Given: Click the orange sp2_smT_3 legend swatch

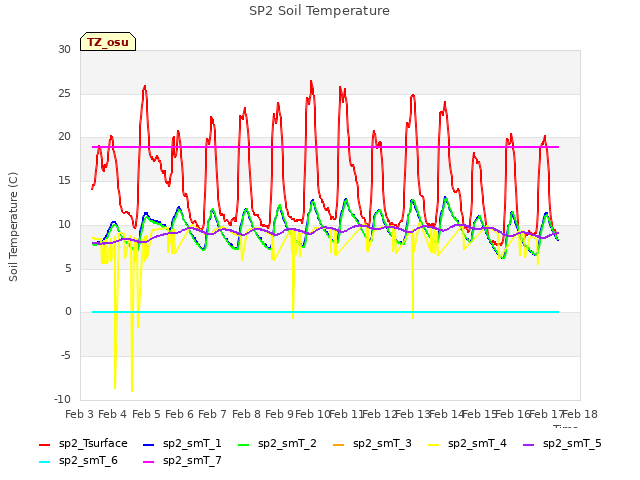Looking at the screenshot, I should [x=339, y=444].
